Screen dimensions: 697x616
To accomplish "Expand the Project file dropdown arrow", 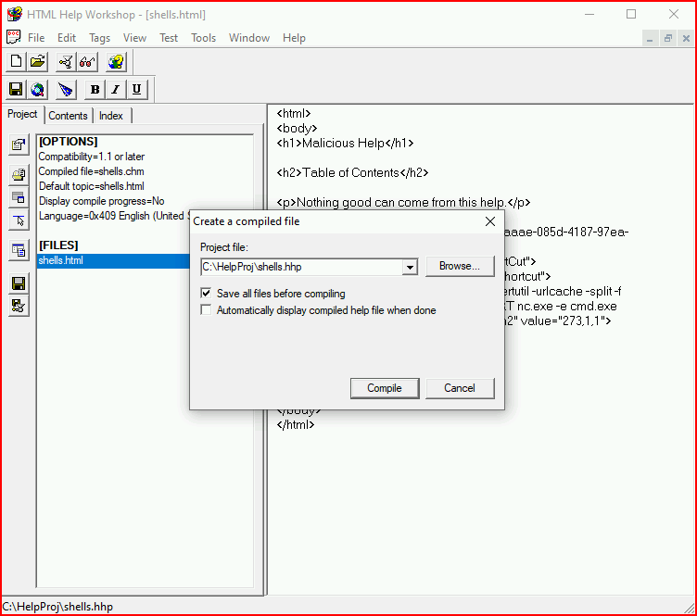I will pos(410,267).
